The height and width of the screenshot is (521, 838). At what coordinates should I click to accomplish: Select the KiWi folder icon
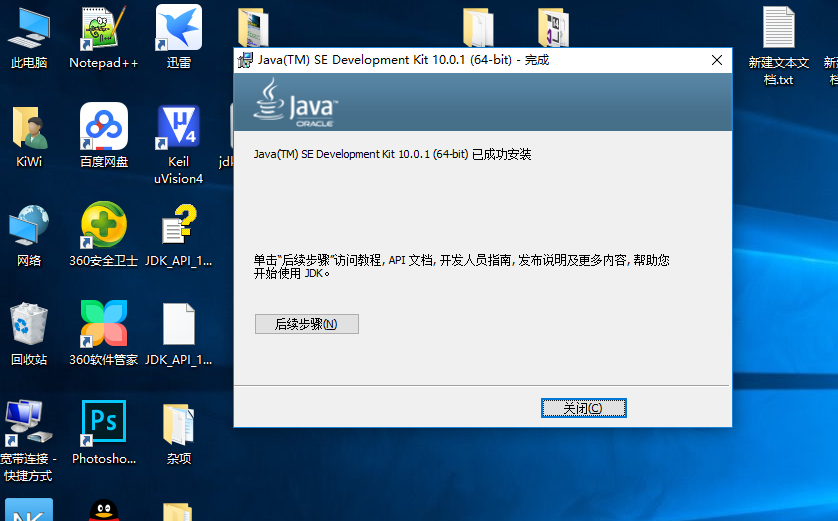(29, 137)
